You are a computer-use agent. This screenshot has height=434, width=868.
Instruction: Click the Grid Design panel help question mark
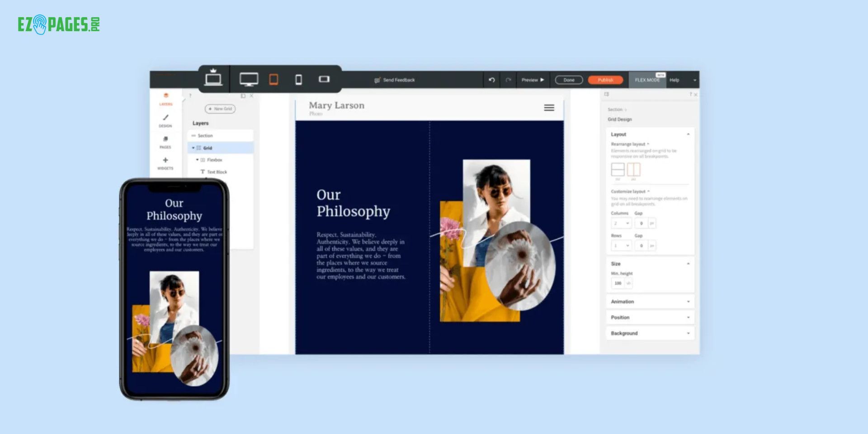pos(690,94)
